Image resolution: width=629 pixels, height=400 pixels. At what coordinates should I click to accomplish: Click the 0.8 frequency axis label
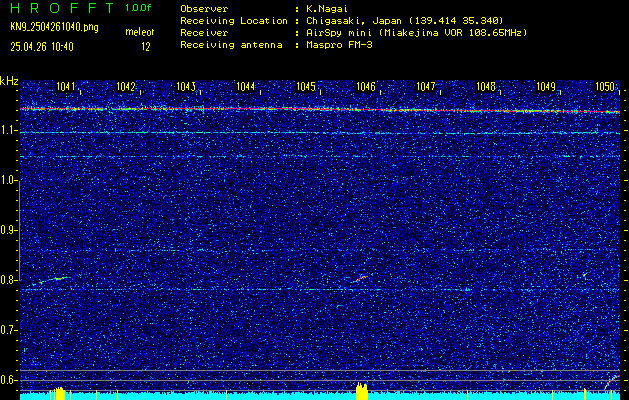click(9, 280)
